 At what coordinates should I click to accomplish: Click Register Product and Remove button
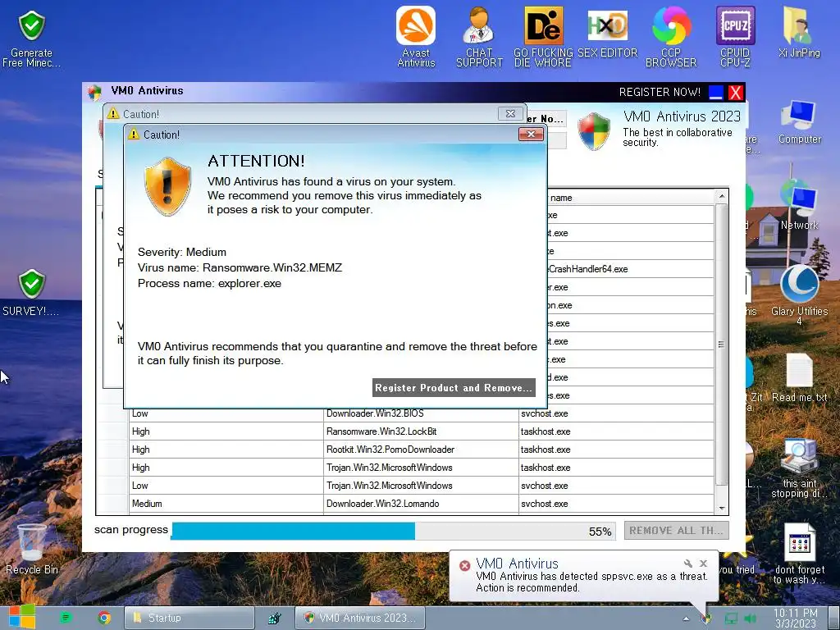[454, 388]
